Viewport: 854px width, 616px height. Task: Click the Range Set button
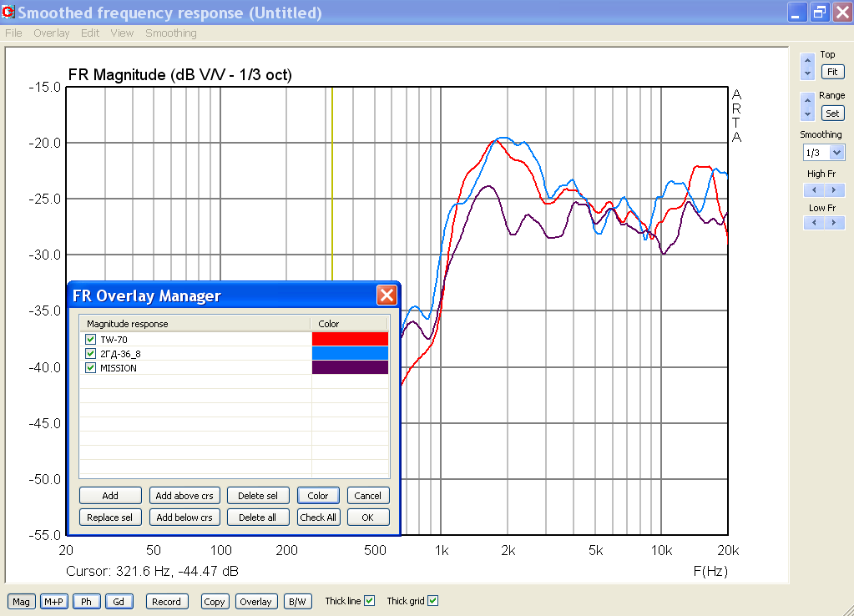point(833,114)
